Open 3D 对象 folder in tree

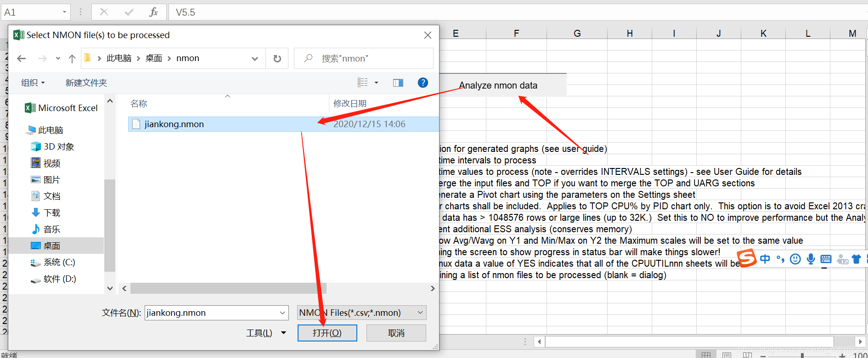(52, 146)
